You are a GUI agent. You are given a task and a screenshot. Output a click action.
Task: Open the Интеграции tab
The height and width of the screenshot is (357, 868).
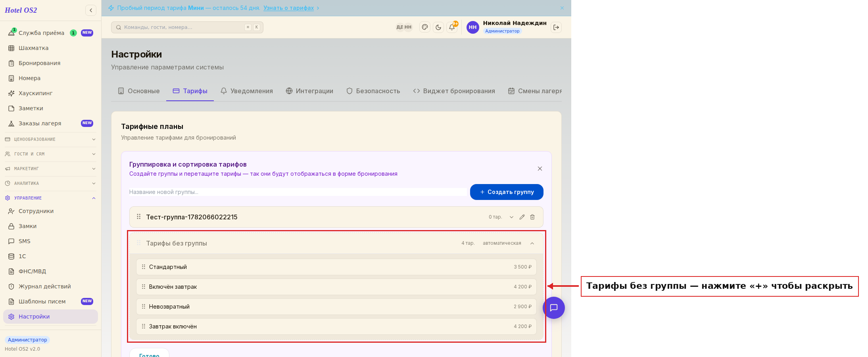tap(309, 91)
